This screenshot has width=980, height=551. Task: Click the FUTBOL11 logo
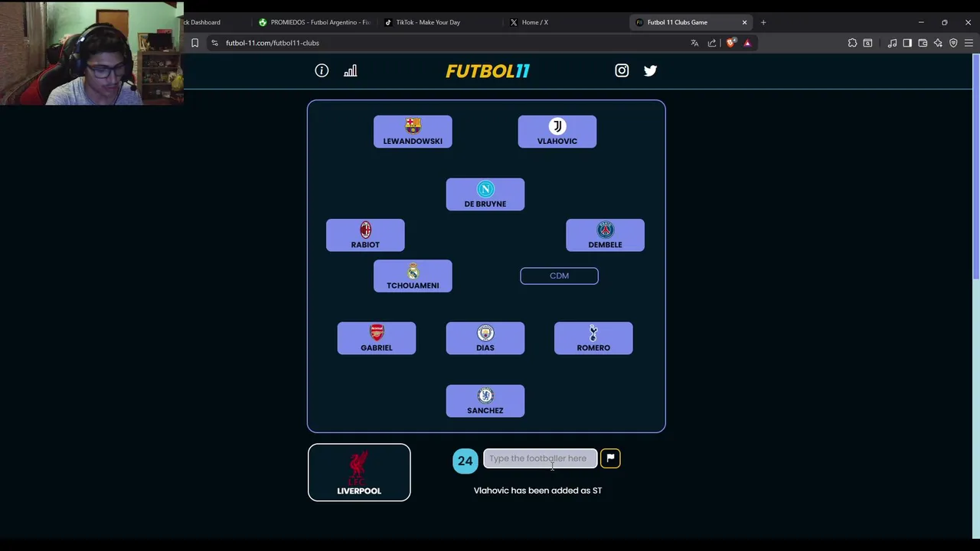488,71
